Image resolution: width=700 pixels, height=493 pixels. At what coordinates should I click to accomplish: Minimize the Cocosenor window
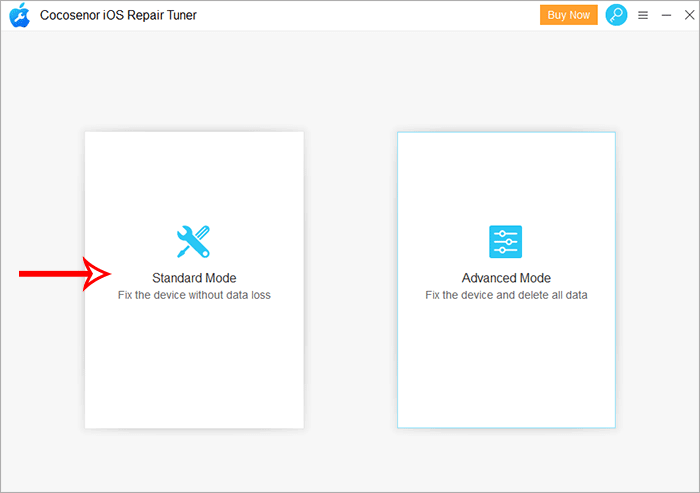coord(666,16)
